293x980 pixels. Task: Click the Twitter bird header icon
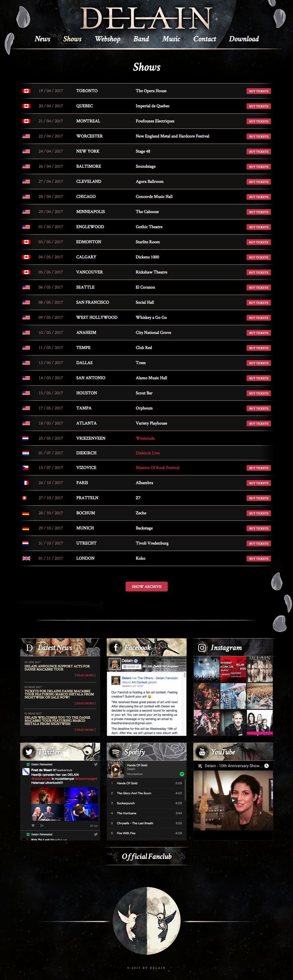29,752
